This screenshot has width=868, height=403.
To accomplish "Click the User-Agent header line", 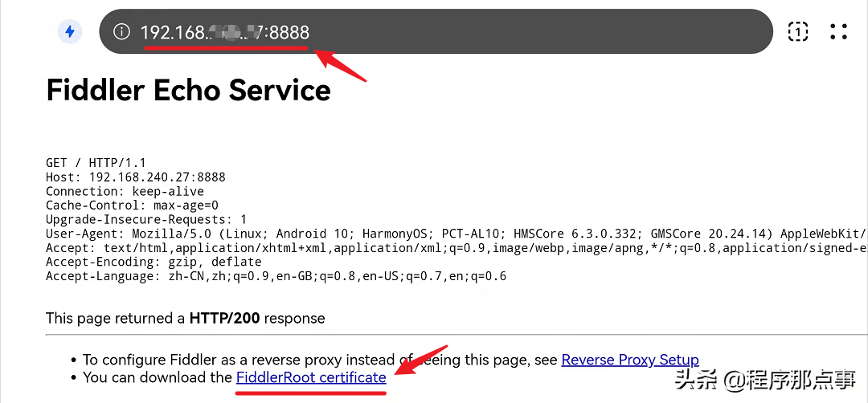I will coord(457,234).
